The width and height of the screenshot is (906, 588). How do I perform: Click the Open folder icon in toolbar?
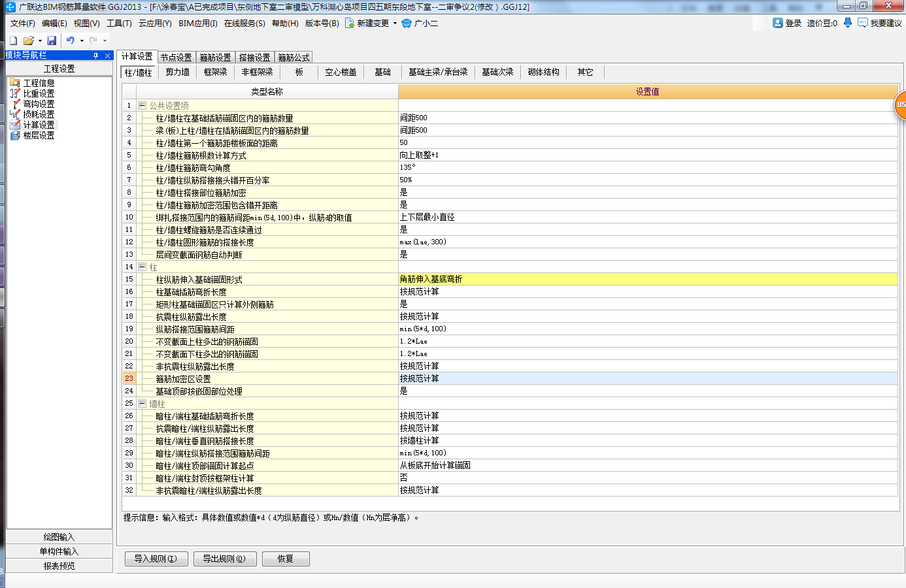[x=29, y=41]
